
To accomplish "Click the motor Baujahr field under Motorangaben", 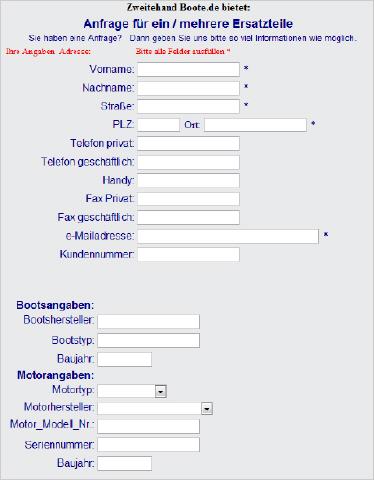I will 124,463.
